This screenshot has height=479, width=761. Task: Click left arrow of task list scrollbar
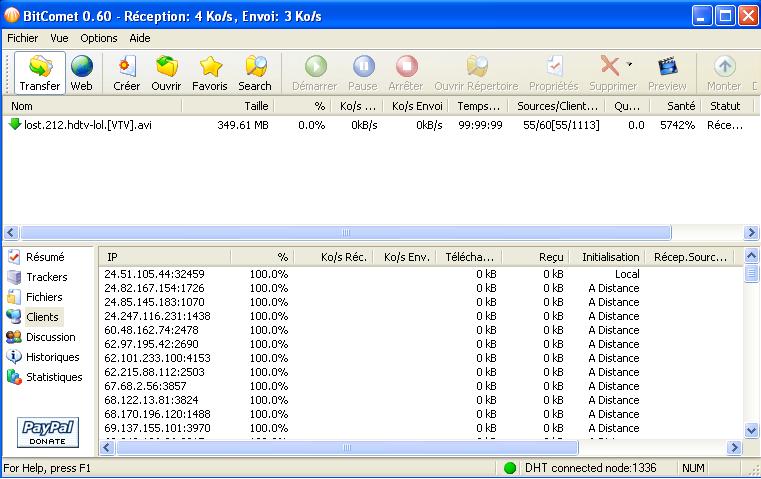11,232
